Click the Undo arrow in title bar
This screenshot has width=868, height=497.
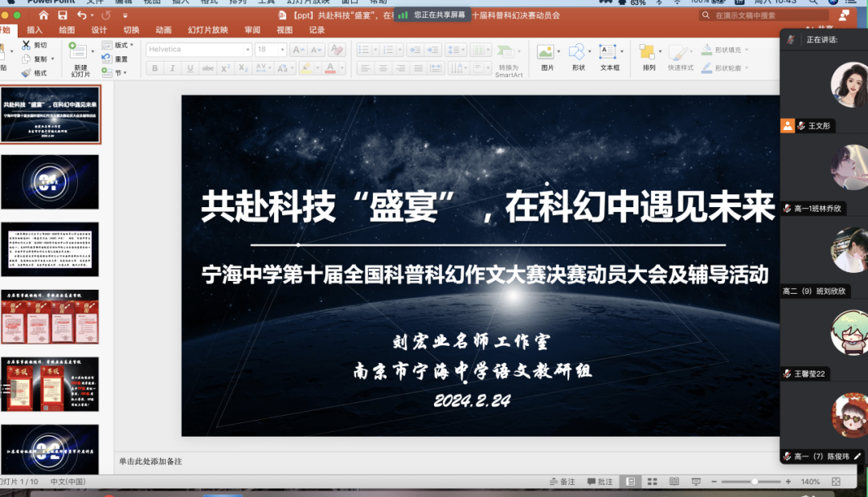click(x=82, y=15)
